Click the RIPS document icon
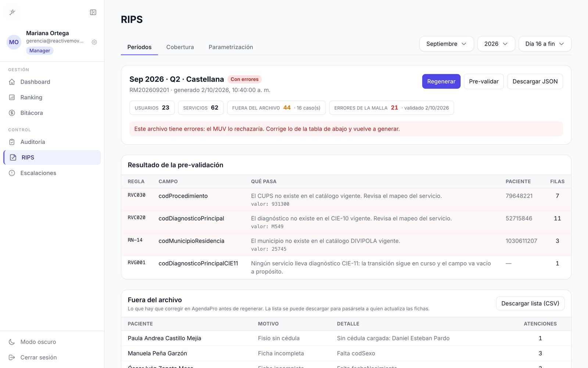 coord(13,158)
